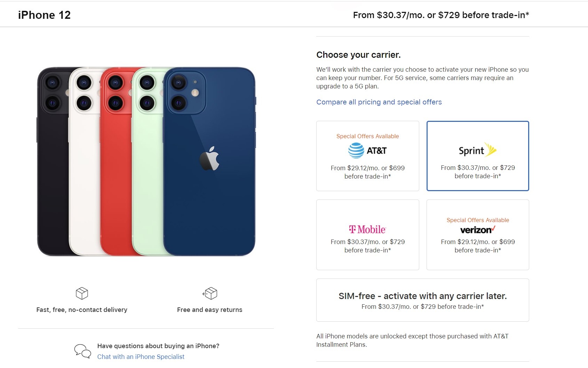Select the T-Mobile carrier option

(x=367, y=235)
